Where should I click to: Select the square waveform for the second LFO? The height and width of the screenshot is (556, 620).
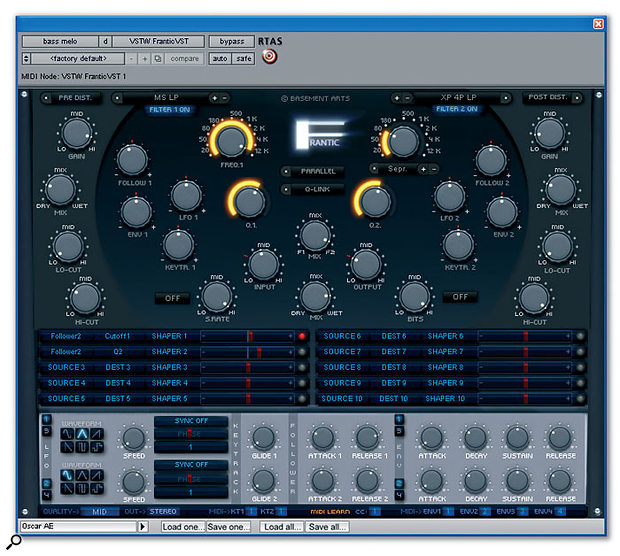click(x=82, y=489)
